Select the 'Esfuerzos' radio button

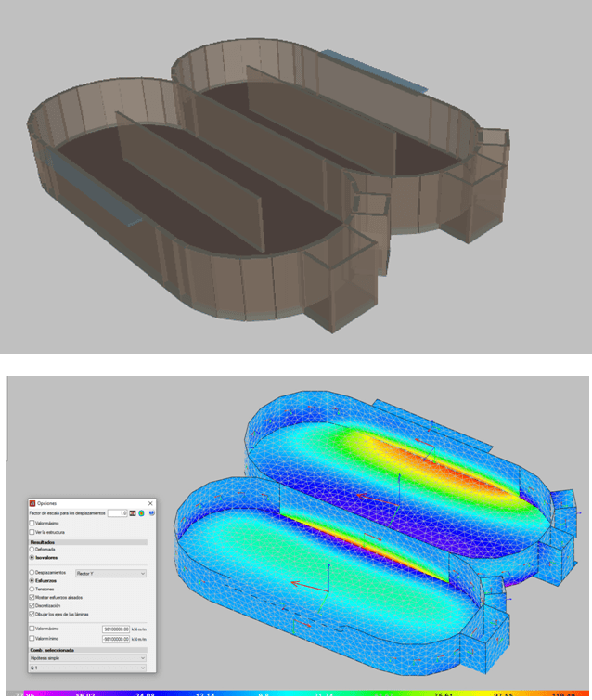(32, 581)
